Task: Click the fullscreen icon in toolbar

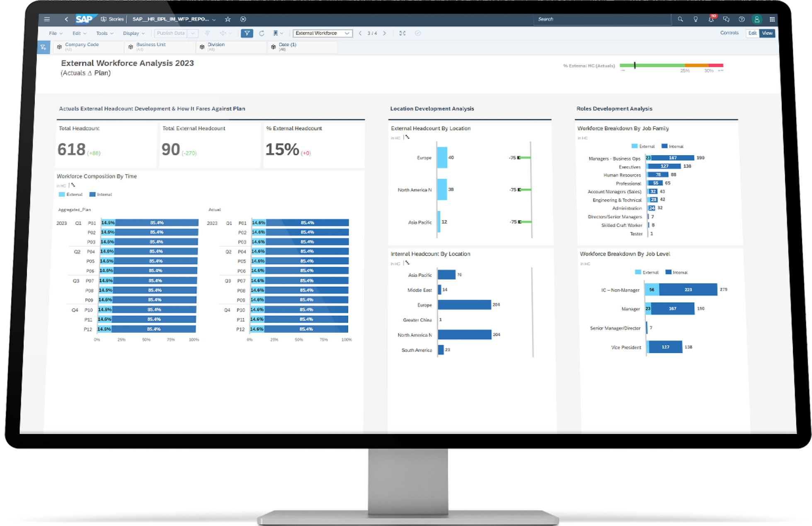Action: (402, 33)
